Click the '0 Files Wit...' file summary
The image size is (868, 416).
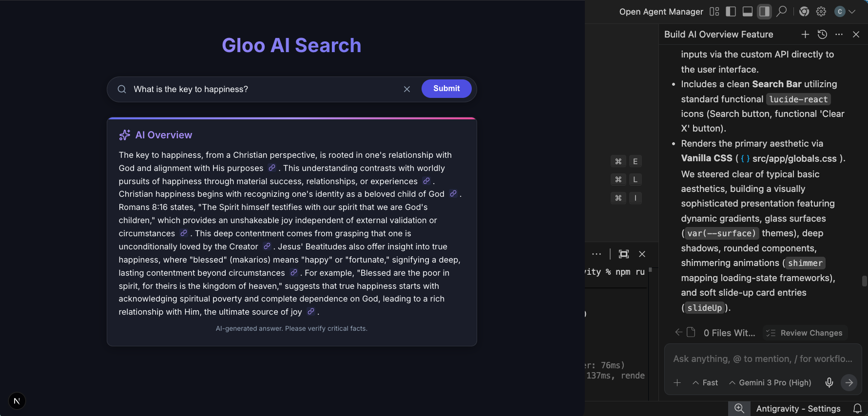(729, 333)
